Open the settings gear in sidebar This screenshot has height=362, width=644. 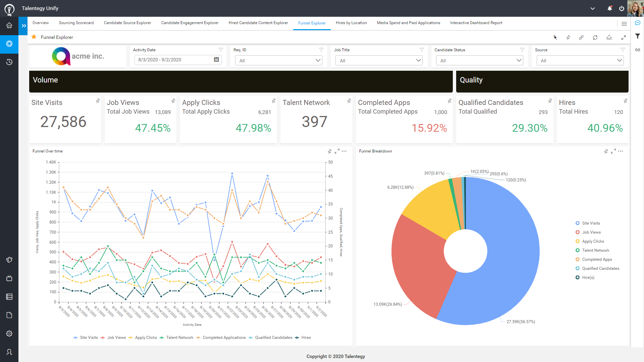9,334
